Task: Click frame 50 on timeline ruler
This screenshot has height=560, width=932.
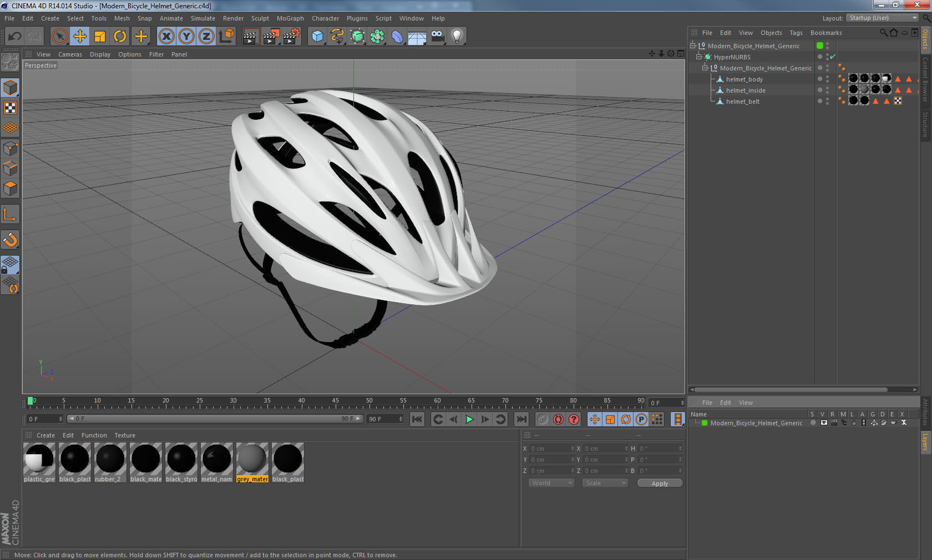Action: point(369,401)
